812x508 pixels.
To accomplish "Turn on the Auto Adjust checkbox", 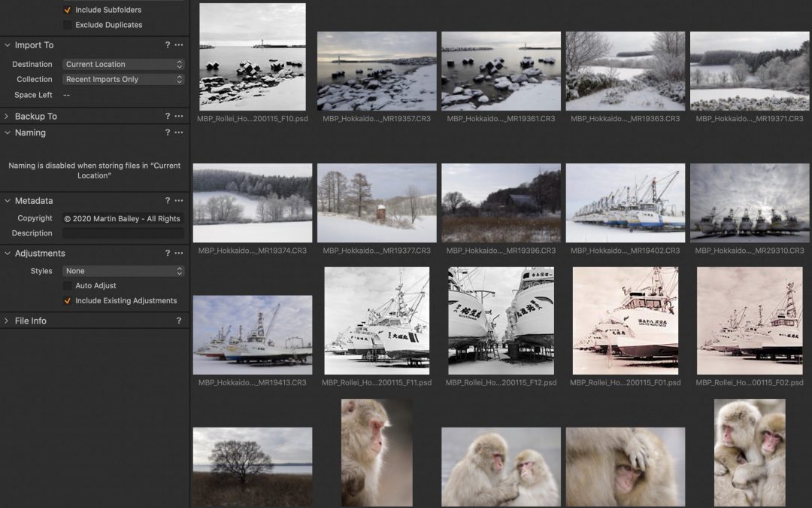I will pyautogui.click(x=68, y=286).
